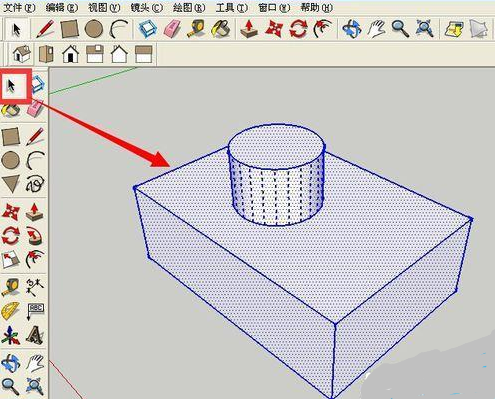The image size is (495, 399).
Task: Open the 工具(T) tools menu
Action: (x=232, y=7)
